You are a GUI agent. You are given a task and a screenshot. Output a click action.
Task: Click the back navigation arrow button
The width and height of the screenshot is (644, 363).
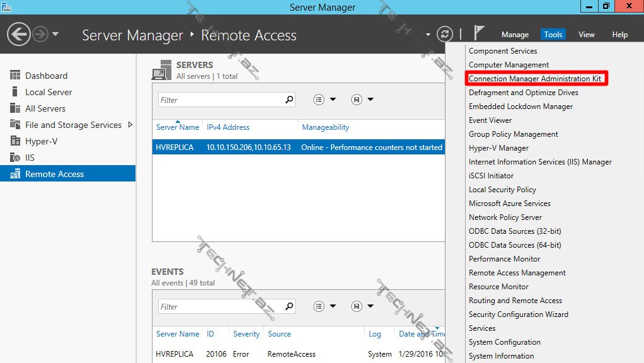point(20,34)
